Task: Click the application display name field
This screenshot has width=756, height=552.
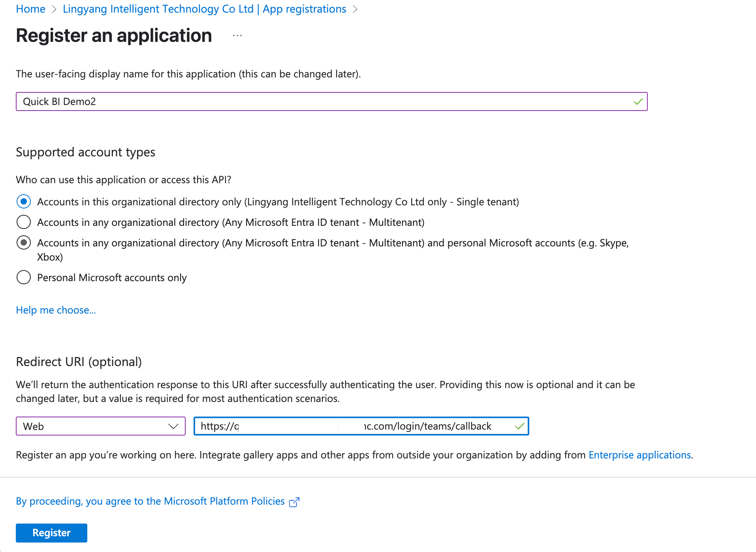Action: click(331, 101)
